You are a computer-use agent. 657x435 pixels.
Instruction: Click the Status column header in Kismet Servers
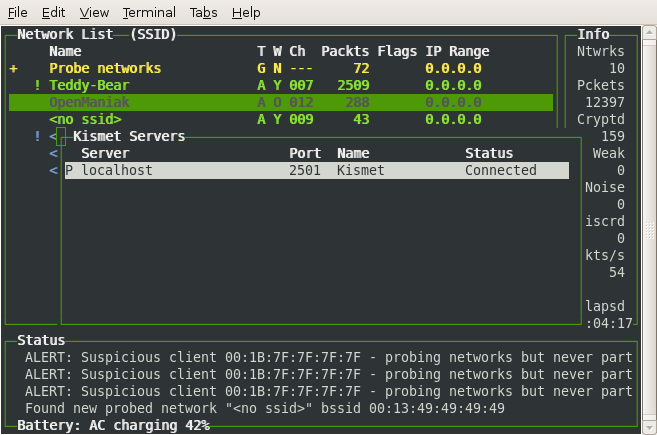489,153
